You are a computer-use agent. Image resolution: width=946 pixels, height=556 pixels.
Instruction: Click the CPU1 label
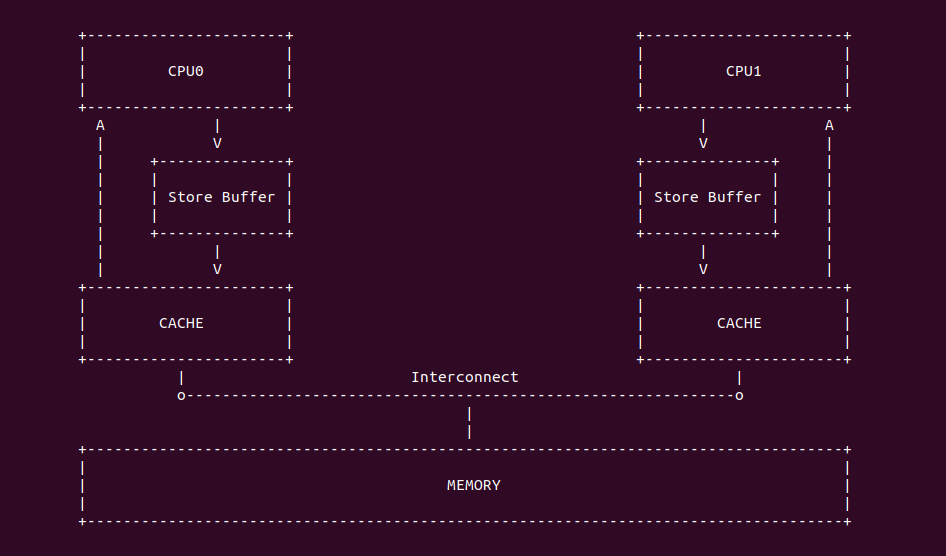tap(743, 71)
